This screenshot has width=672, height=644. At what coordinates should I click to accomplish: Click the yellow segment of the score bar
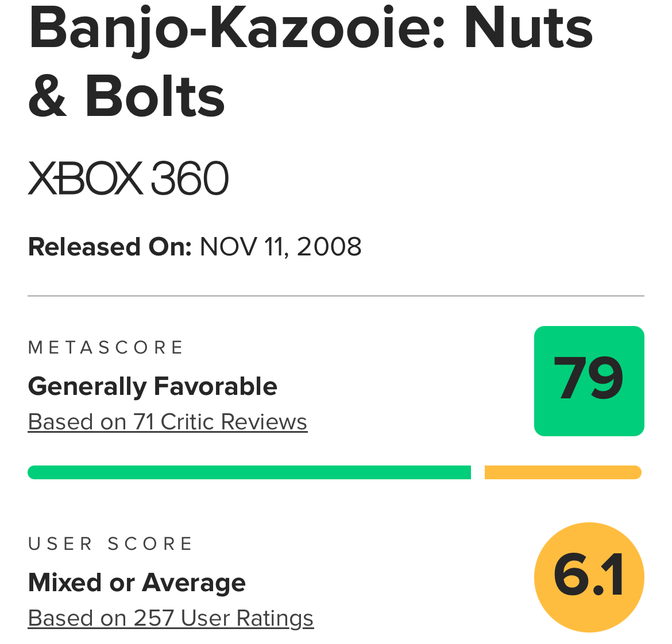point(563,472)
